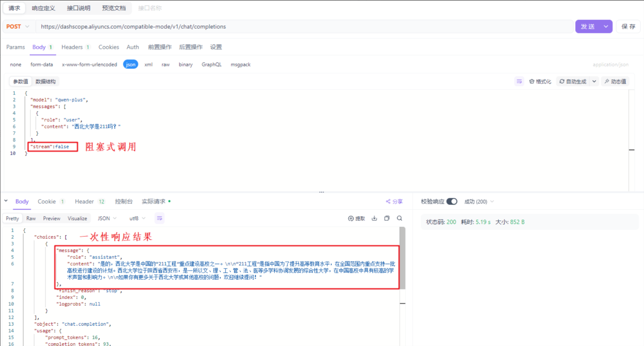
Task: Click the word-wrap icon in request editor toolbar
Action: click(x=519, y=81)
